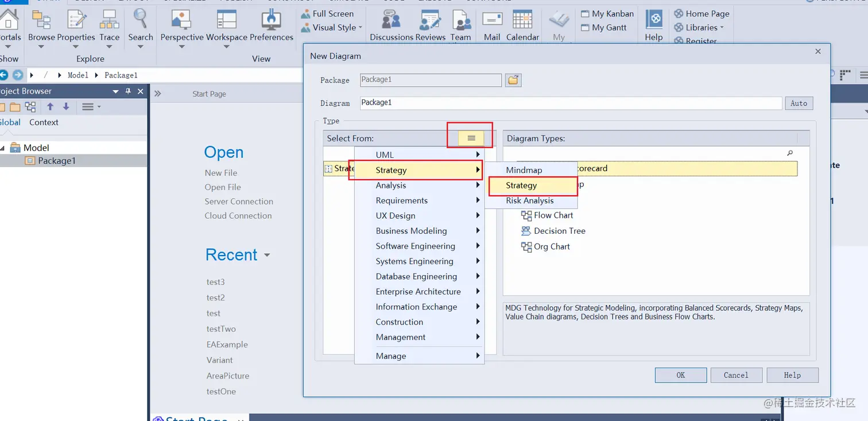This screenshot has height=421, width=868.
Task: Cancel the New Diagram dialog
Action: click(736, 375)
